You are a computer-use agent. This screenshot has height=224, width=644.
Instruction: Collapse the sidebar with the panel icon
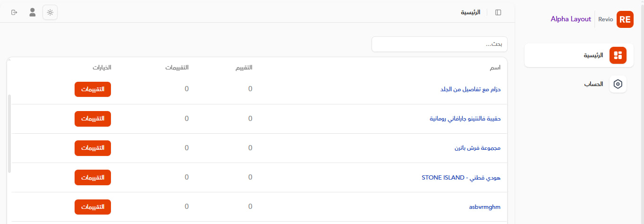(498, 12)
